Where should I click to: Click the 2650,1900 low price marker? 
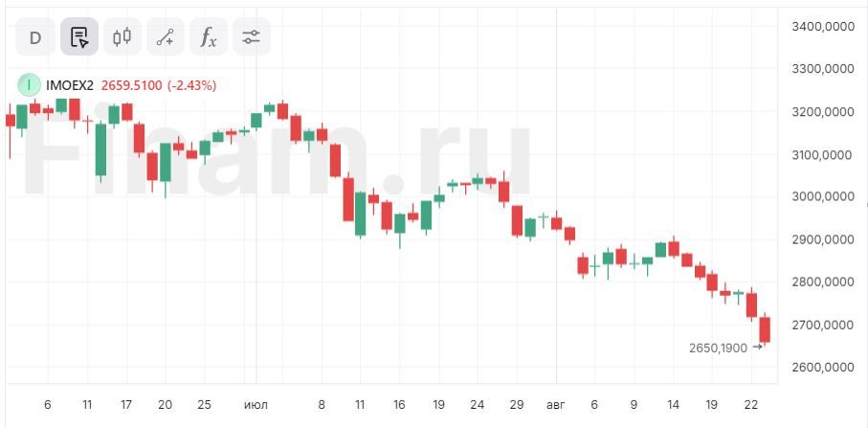718,348
